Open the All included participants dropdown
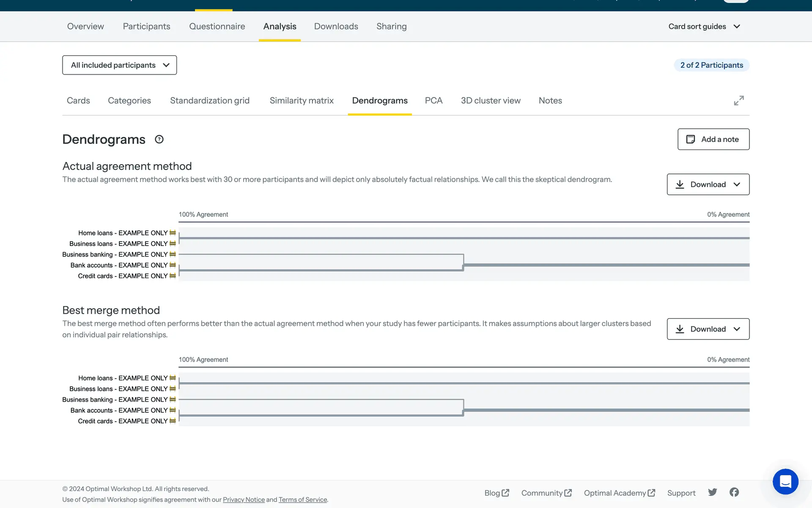 (119, 65)
